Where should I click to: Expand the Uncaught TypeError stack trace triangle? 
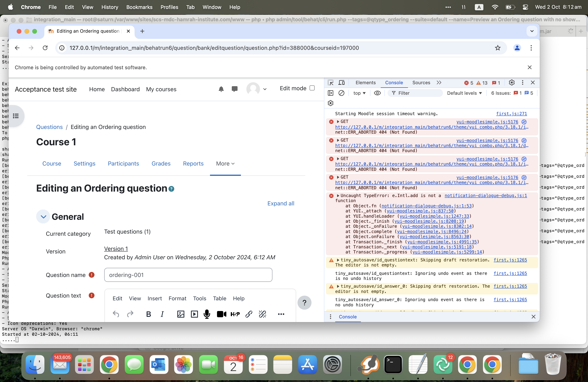click(338, 196)
